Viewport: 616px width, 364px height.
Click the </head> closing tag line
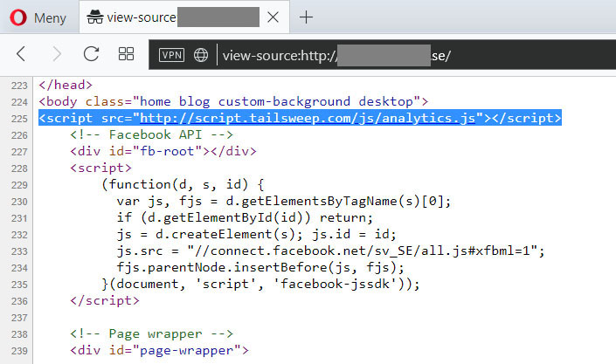click(x=66, y=85)
